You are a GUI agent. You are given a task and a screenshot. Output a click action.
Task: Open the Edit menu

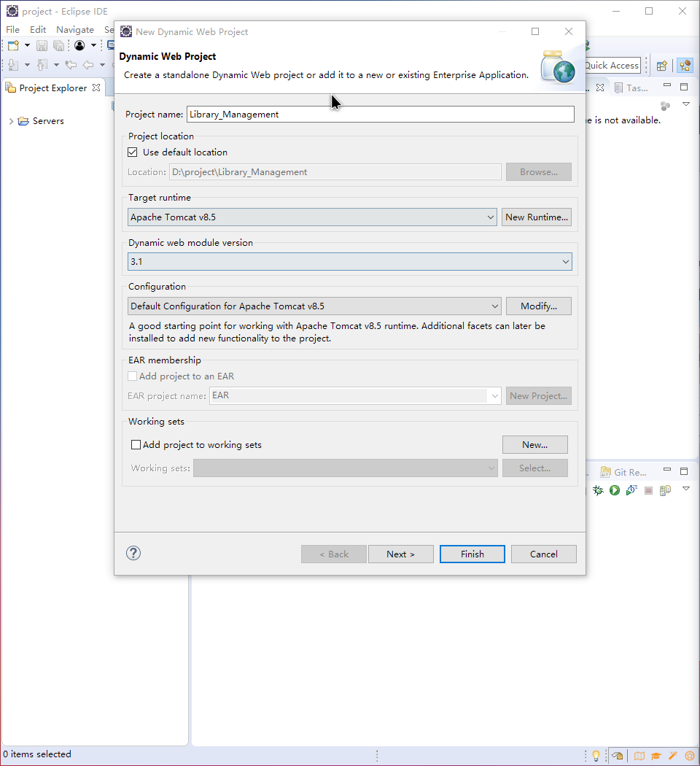coord(38,30)
